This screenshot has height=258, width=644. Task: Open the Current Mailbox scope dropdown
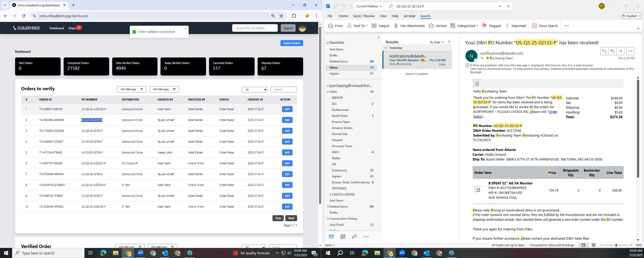pos(369,6)
